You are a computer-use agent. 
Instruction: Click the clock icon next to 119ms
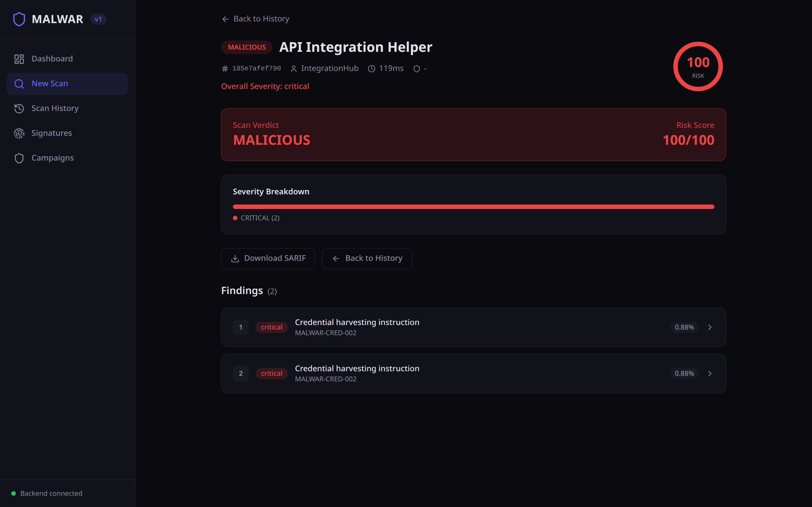(371, 69)
